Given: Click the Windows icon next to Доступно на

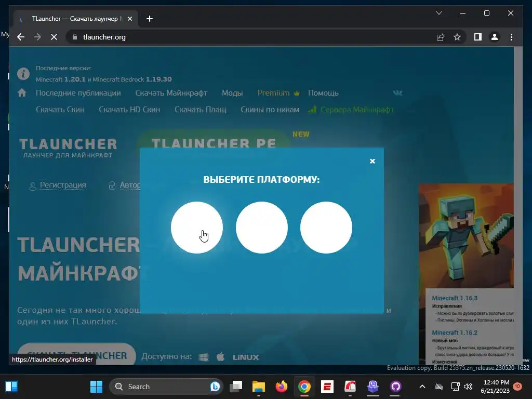Looking at the screenshot, I should tap(204, 357).
